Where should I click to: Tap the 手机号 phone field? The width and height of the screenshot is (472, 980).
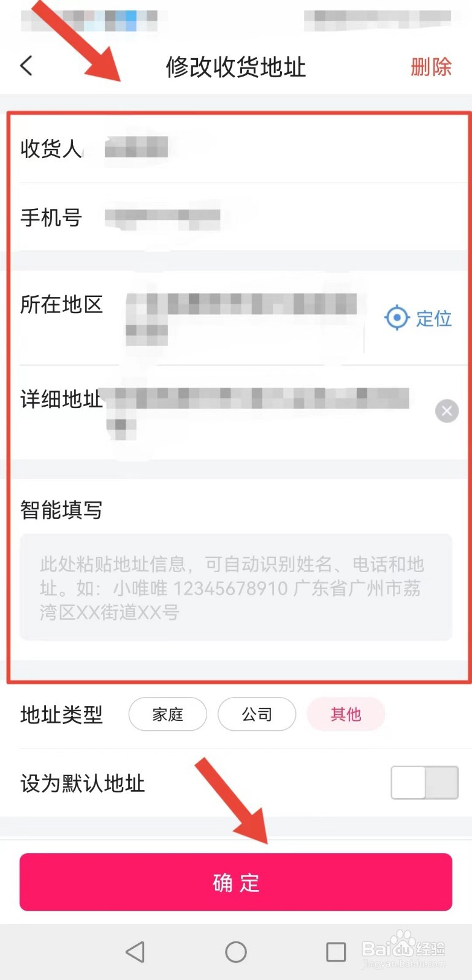[236, 217]
